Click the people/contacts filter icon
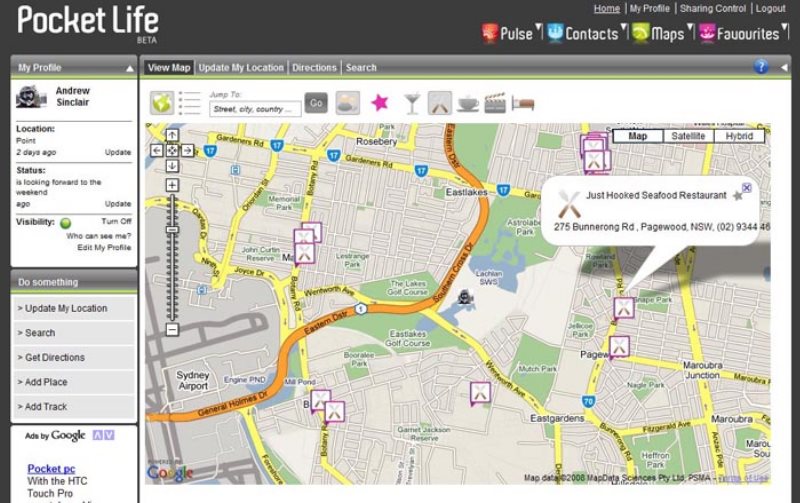The height and width of the screenshot is (503, 800). pyautogui.click(x=347, y=103)
